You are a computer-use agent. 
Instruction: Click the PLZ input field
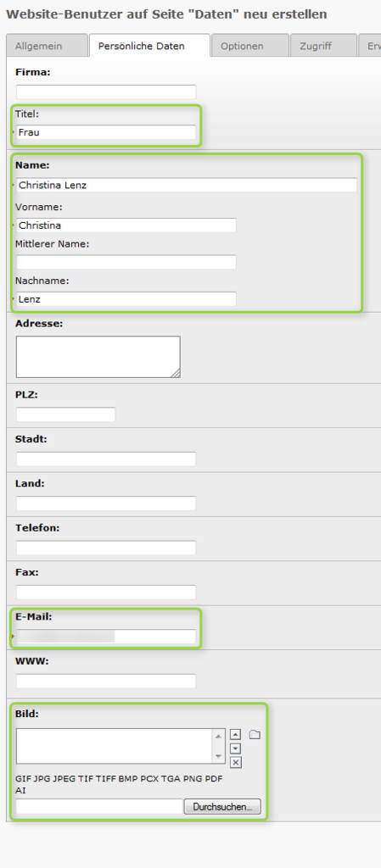65,415
